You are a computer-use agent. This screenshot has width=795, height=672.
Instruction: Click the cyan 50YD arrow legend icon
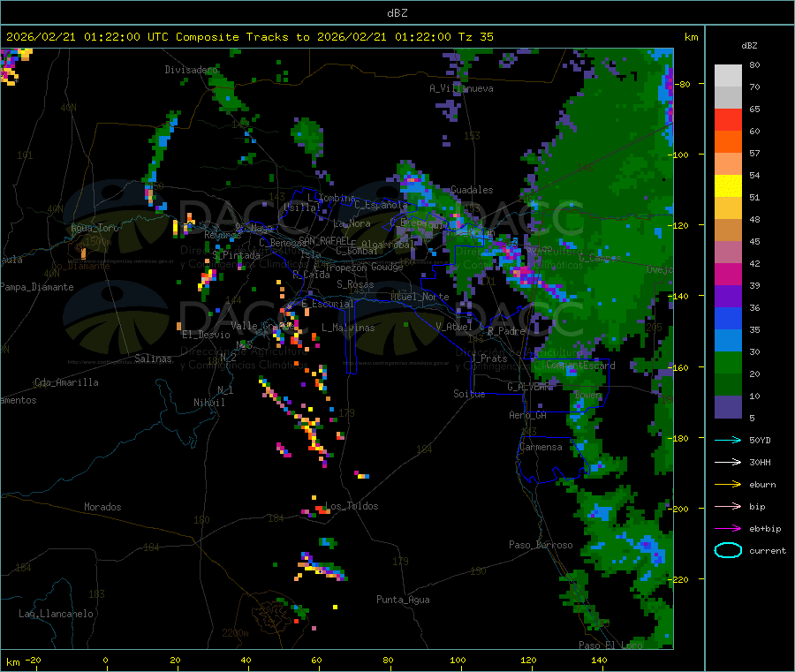[x=728, y=440]
